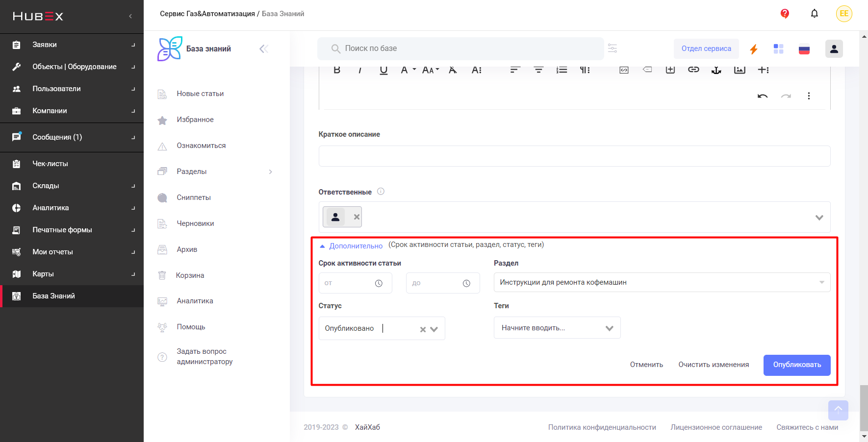This screenshot has width=868, height=442.
Task: Open the end time clock picker
Action: click(x=466, y=283)
